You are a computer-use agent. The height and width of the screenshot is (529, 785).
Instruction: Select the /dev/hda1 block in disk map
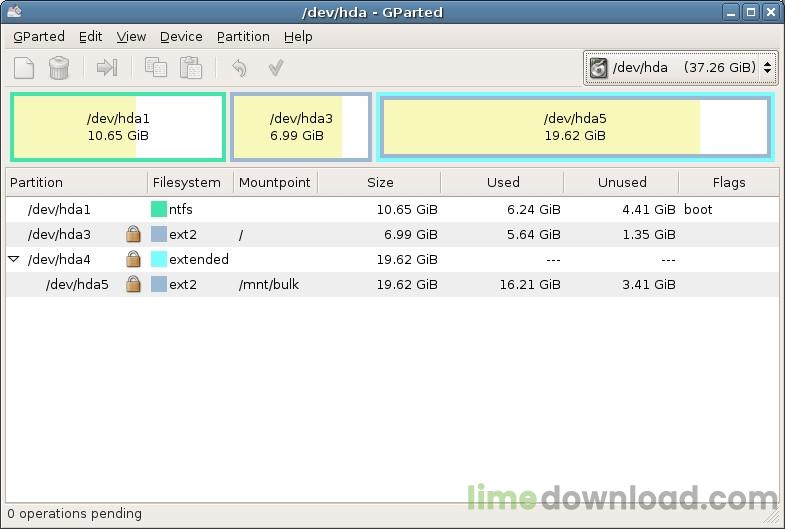click(x=118, y=127)
